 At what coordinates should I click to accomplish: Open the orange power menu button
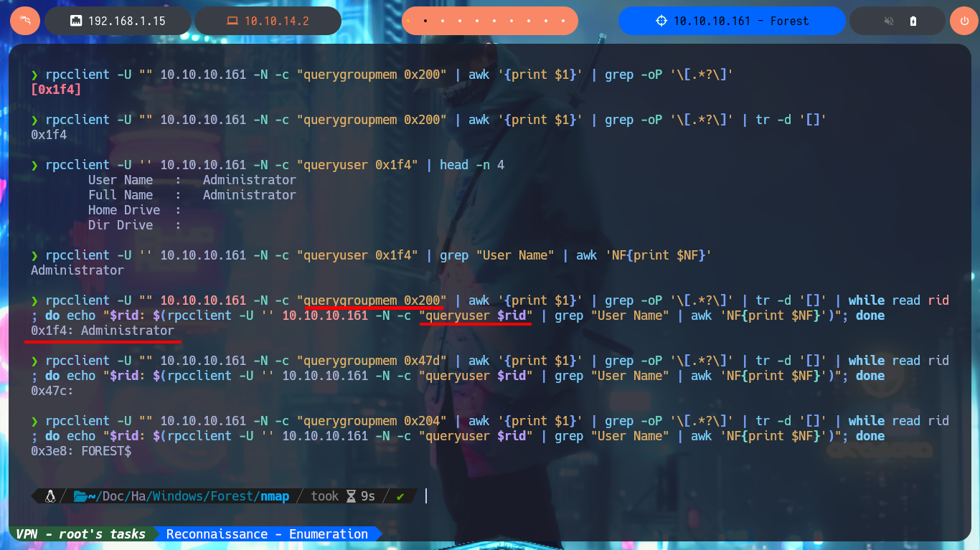point(963,21)
